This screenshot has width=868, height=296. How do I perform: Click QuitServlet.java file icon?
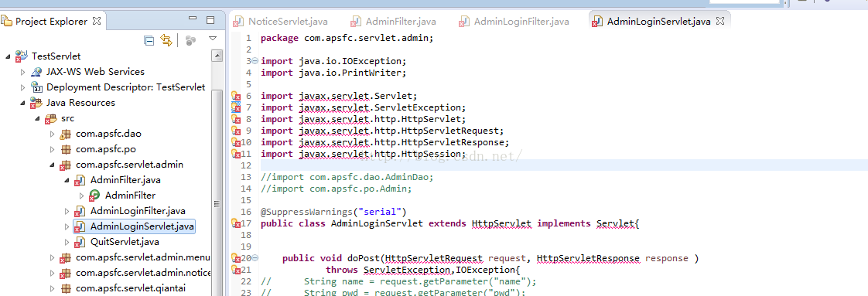[x=80, y=242]
